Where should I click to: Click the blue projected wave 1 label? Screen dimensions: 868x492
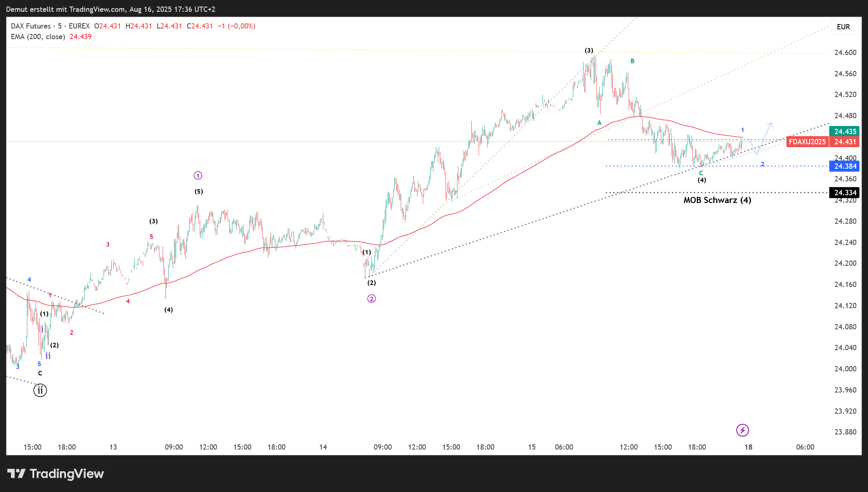point(742,130)
